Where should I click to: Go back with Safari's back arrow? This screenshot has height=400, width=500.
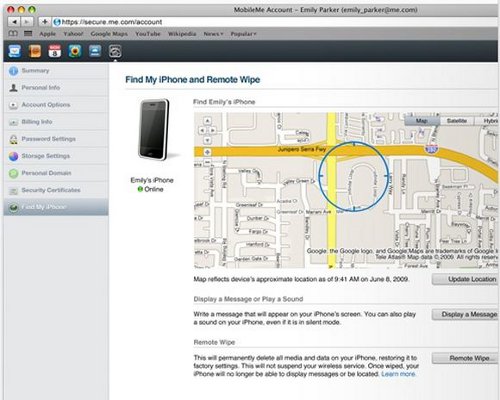pyautogui.click(x=14, y=22)
